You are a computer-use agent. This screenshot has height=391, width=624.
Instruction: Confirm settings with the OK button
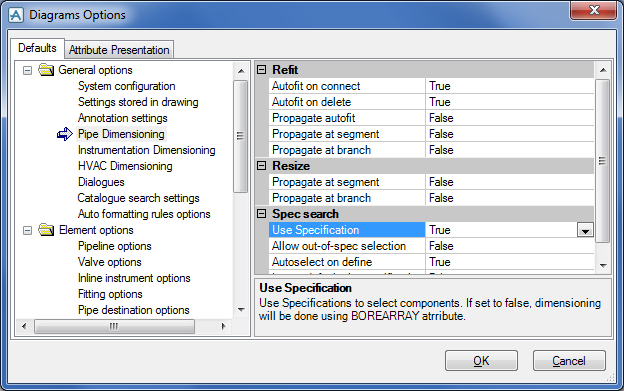pos(481,360)
